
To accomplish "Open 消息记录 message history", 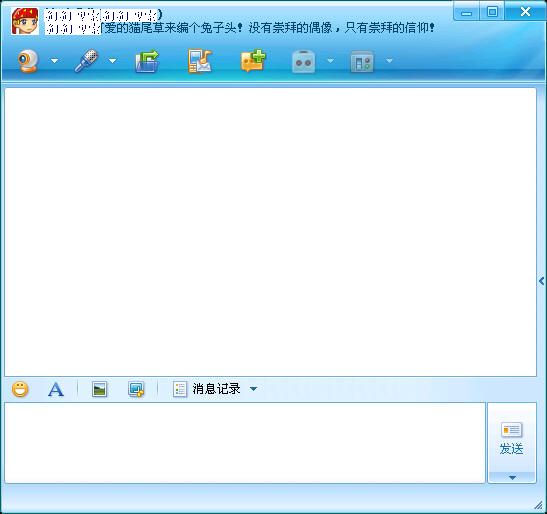I will 207,389.
